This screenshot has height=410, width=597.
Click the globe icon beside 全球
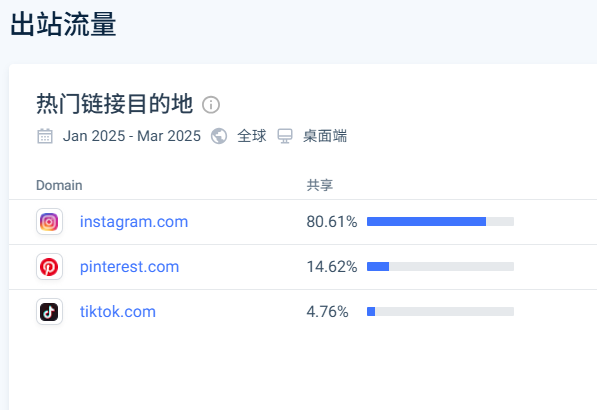tap(219, 136)
